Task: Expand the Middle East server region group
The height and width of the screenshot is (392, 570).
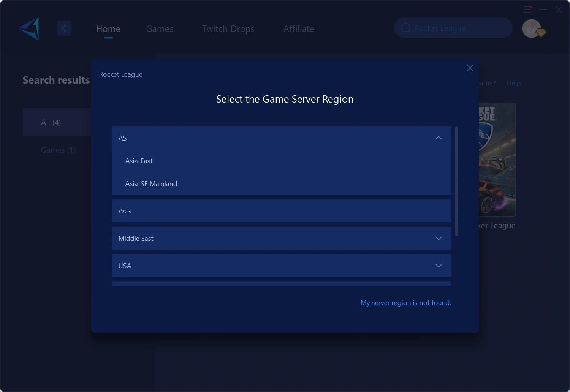Action: (x=439, y=238)
